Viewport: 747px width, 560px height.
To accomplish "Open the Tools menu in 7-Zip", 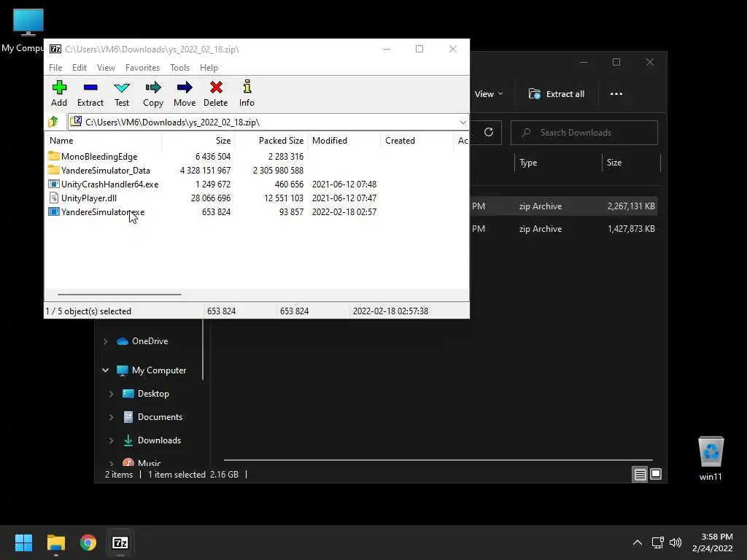I will click(179, 68).
